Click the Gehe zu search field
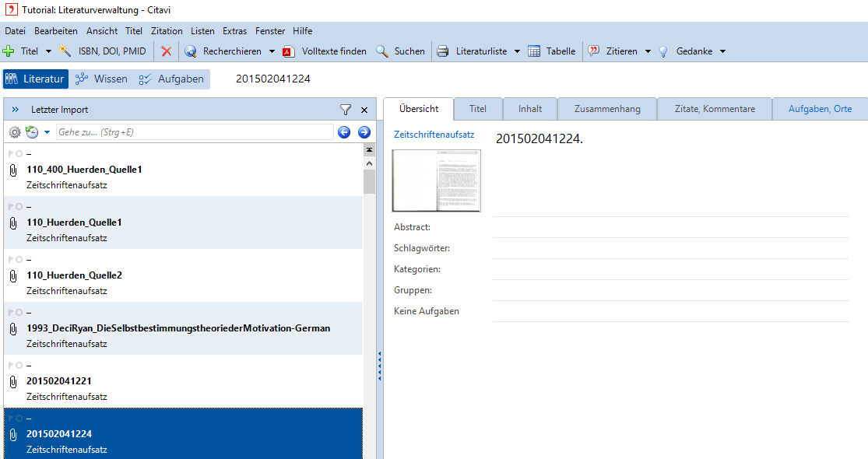 [195, 132]
